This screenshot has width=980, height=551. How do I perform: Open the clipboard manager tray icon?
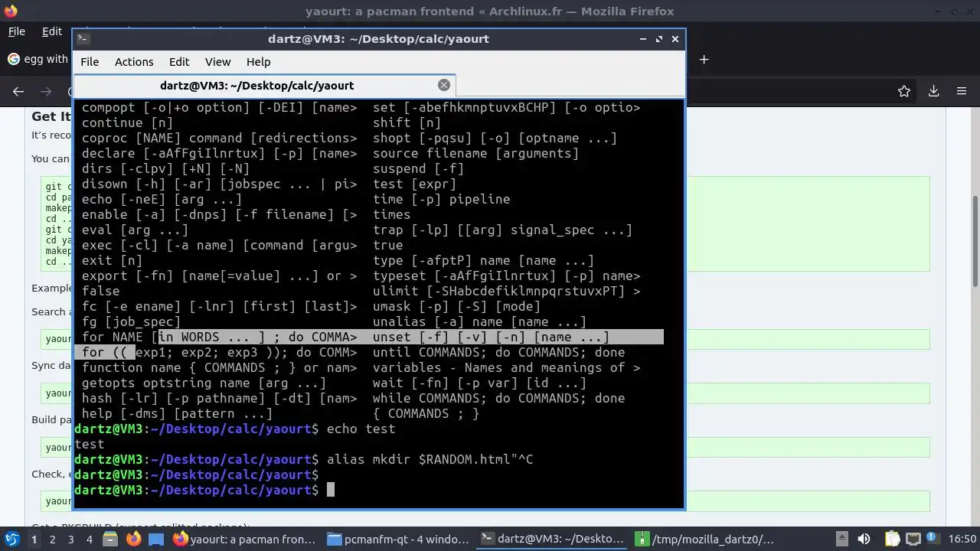pos(892,540)
